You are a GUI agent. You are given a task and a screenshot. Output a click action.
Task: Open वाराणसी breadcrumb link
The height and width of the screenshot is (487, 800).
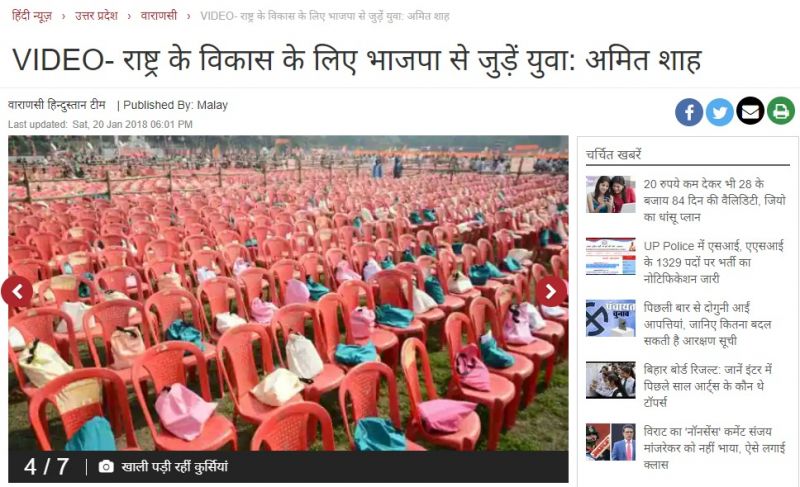click(x=159, y=16)
